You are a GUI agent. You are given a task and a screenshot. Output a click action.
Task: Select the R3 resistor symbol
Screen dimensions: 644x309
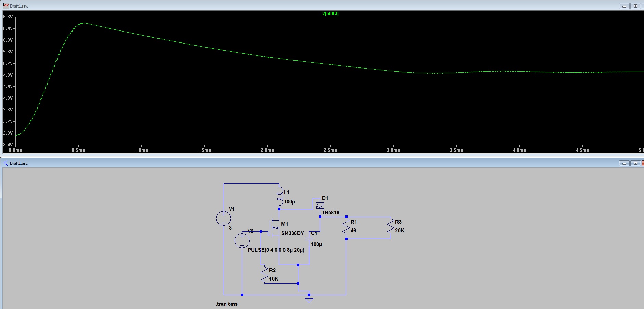(391, 227)
